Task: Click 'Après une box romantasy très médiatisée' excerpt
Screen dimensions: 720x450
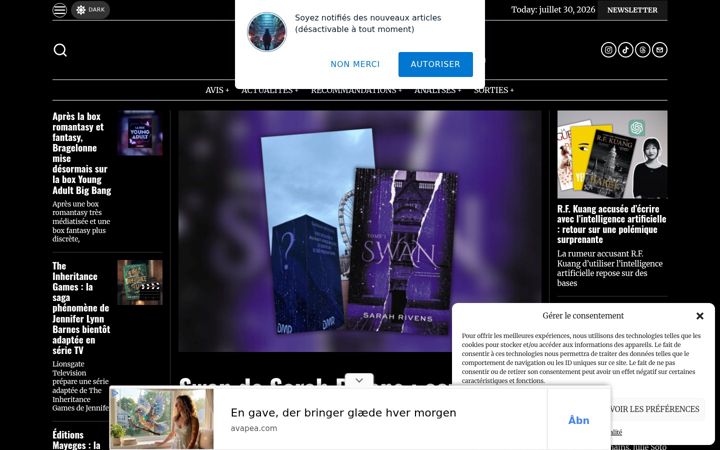Action: (x=81, y=221)
